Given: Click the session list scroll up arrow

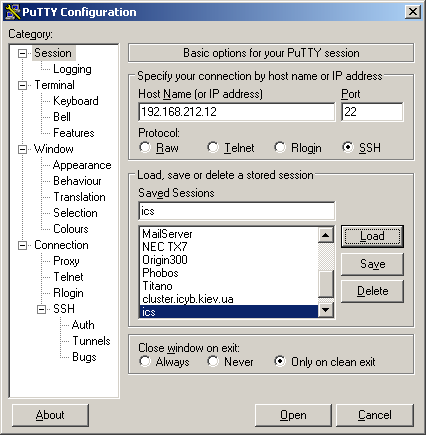Looking at the screenshot, I should pos(326,235).
